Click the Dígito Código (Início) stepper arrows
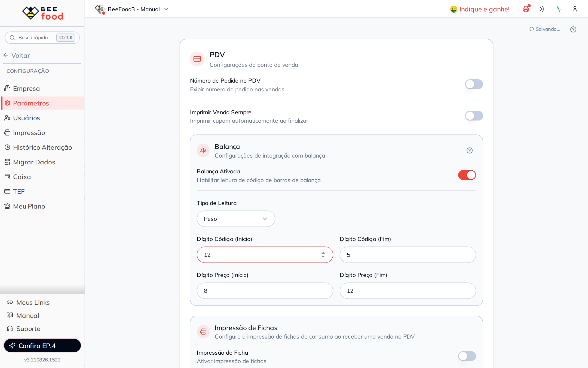 (323, 255)
